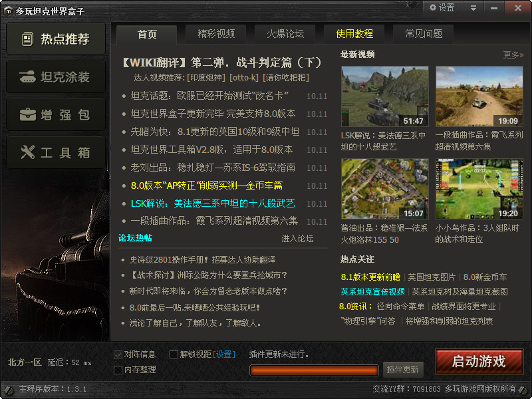This screenshot has width=532, height=399.
Task: Click the tank icon beside 坦克涂装
Action: (27, 77)
